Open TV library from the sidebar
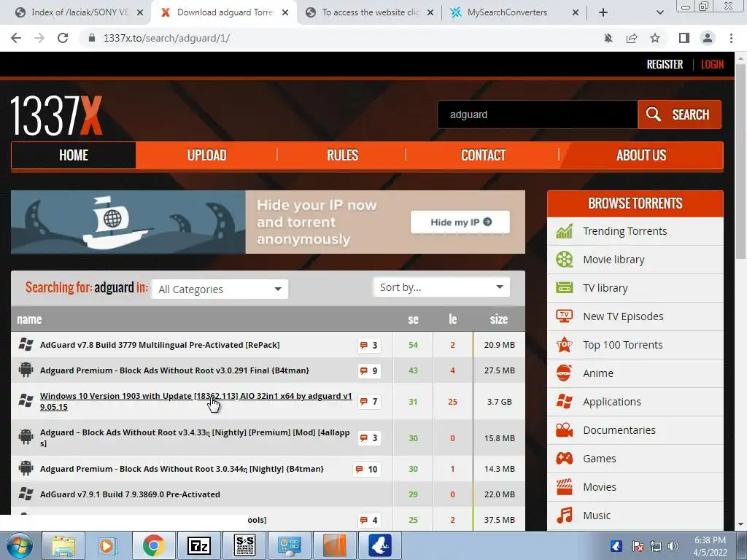The height and width of the screenshot is (560, 747). click(x=605, y=288)
